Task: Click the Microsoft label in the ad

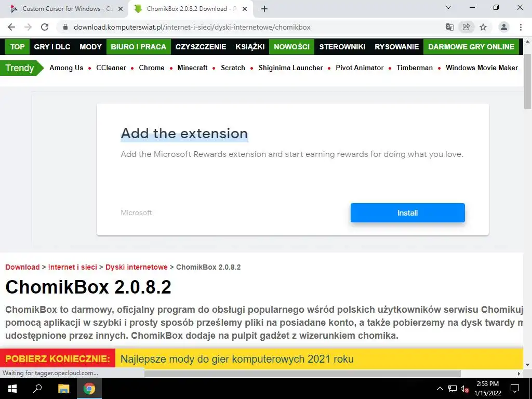Action: [137, 212]
